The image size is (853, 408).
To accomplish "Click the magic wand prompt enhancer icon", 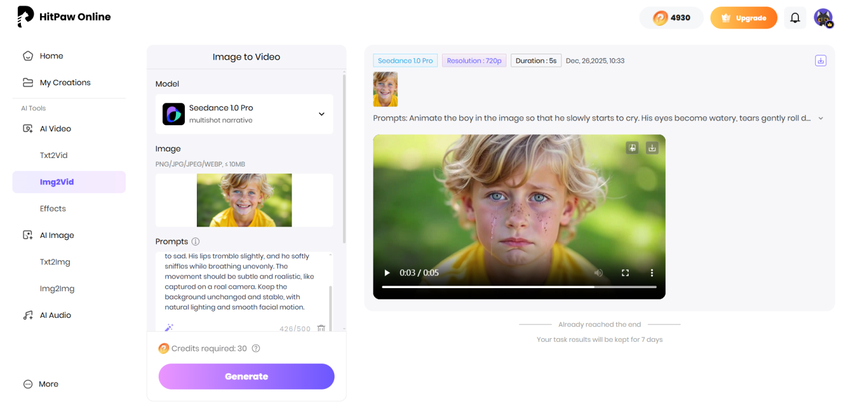I will (169, 327).
